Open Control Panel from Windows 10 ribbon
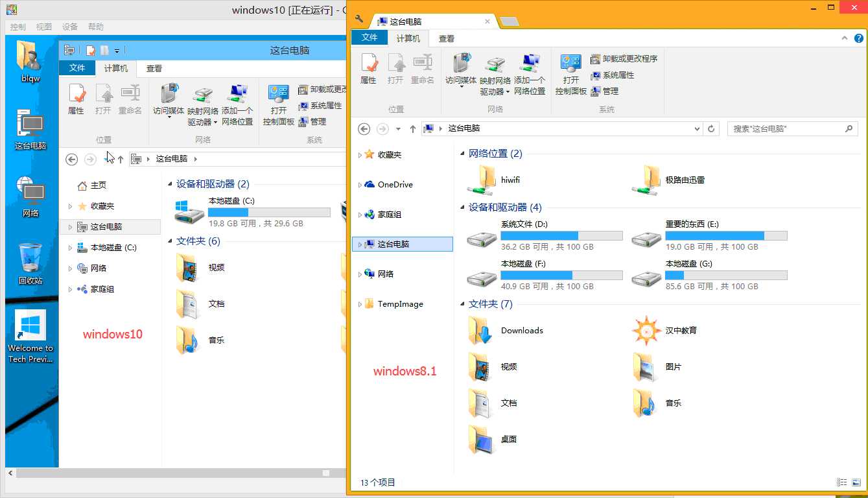The width and height of the screenshot is (868, 498). [279, 105]
